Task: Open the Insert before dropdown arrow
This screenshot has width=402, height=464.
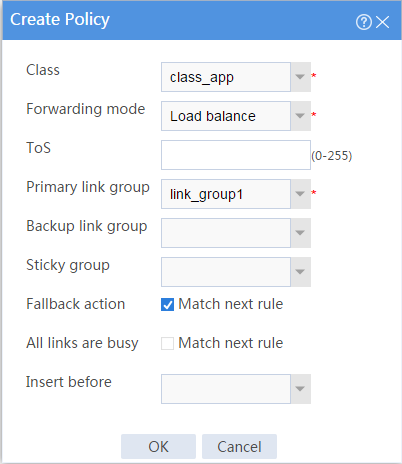Action: pyautogui.click(x=300, y=389)
